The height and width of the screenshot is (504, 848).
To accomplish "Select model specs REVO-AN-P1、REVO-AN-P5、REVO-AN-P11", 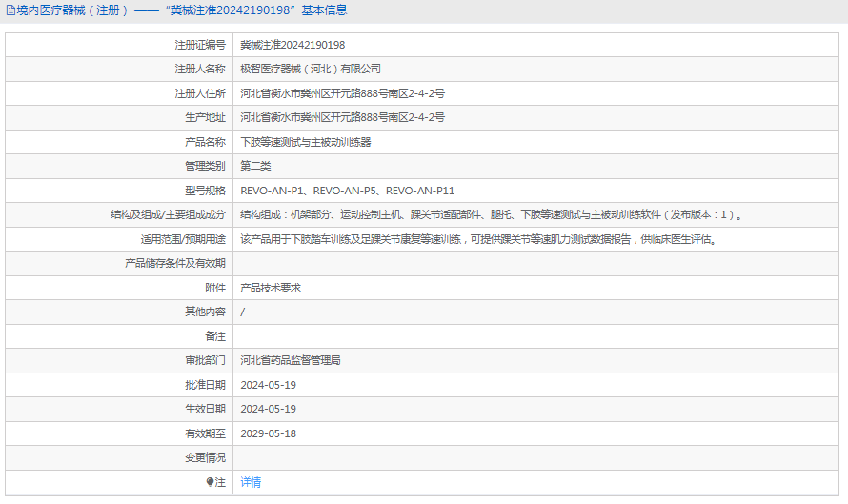I will (x=347, y=191).
